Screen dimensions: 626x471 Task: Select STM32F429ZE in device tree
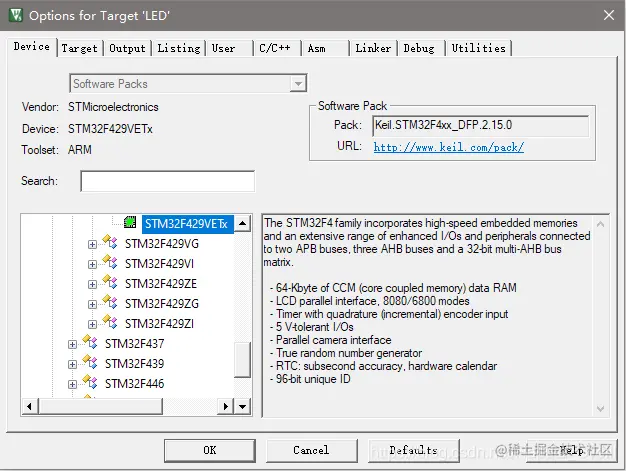coord(161,284)
